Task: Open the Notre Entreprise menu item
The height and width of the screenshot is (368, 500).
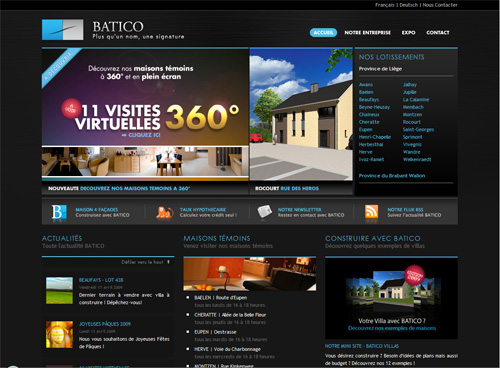Action: (x=367, y=32)
